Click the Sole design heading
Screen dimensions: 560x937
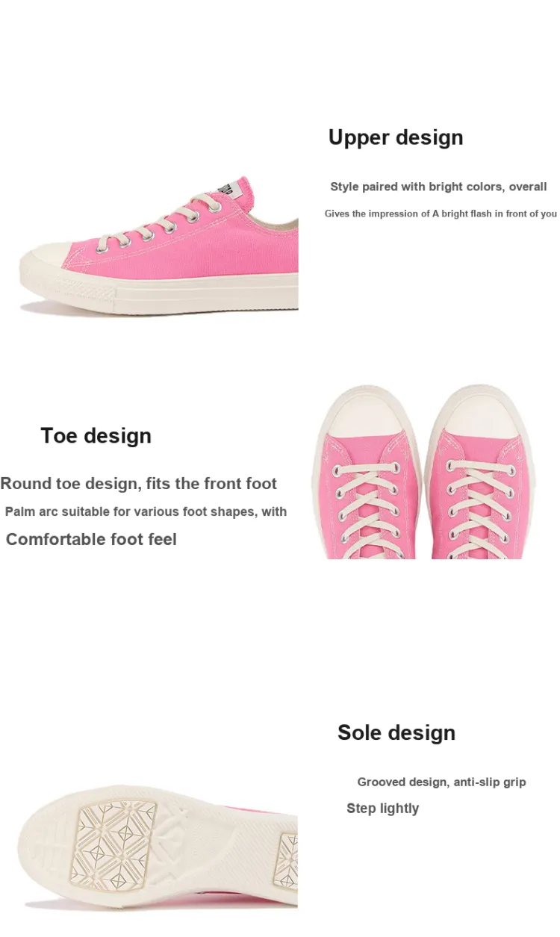coord(396,732)
